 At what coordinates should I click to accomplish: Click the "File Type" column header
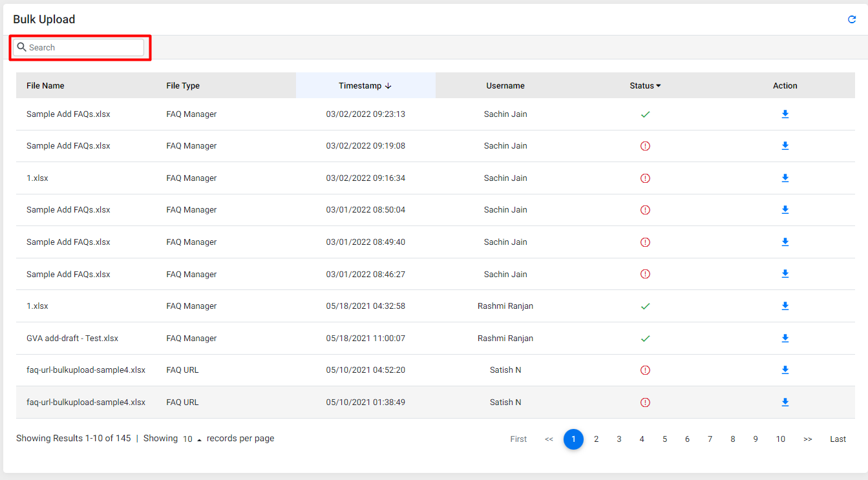pos(183,86)
